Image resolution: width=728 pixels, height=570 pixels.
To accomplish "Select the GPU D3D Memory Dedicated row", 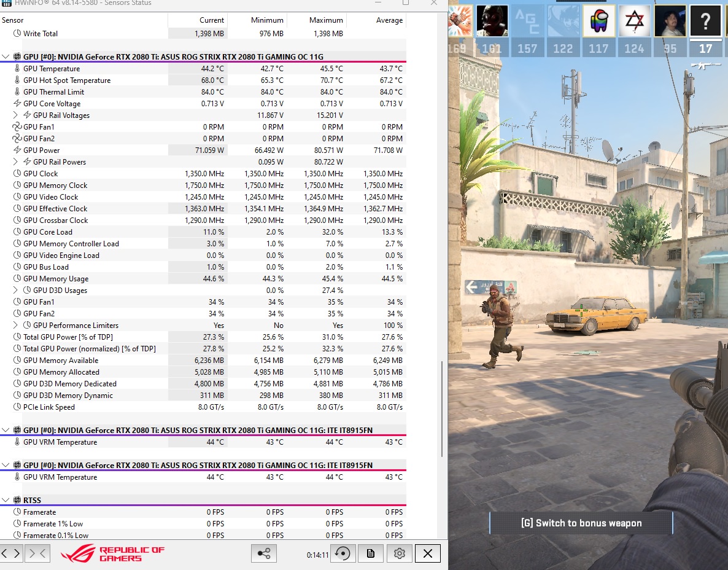I will pos(203,384).
